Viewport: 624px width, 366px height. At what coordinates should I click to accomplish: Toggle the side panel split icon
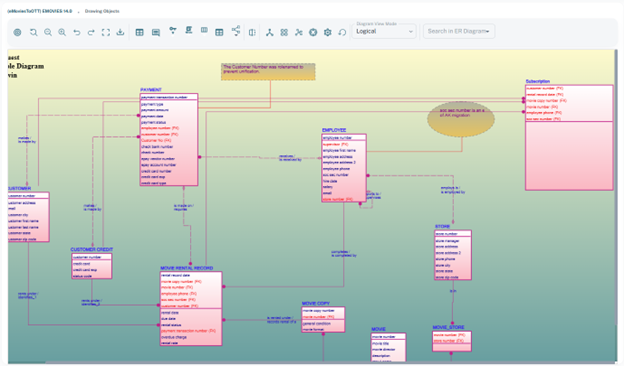pyautogui.click(x=252, y=32)
